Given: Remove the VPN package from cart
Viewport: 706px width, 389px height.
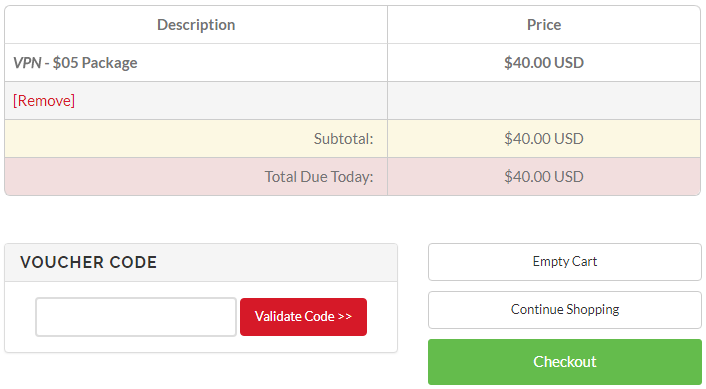Looking at the screenshot, I should click(x=44, y=100).
